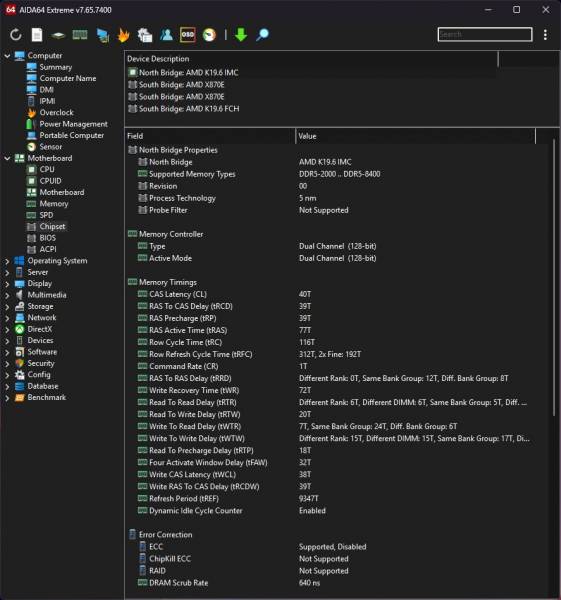
Task: Open the Report page icon
Action: tap(37, 35)
